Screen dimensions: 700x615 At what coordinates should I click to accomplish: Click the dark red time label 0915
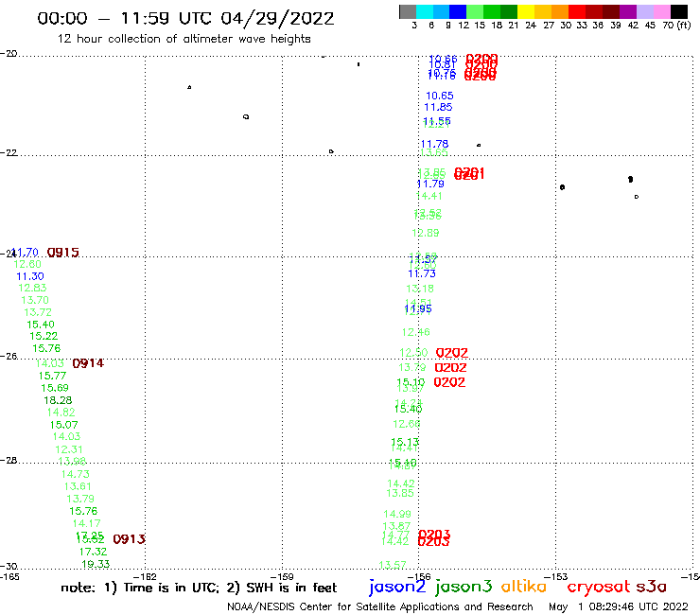(63, 253)
